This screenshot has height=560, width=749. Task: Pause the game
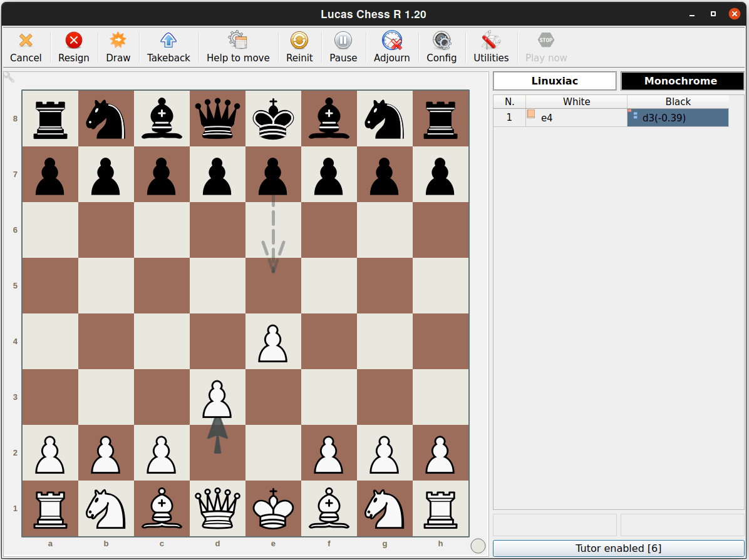click(x=343, y=47)
